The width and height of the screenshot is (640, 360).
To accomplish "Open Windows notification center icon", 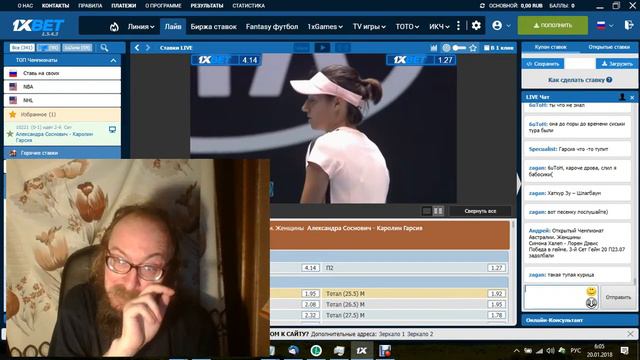I will (624, 350).
